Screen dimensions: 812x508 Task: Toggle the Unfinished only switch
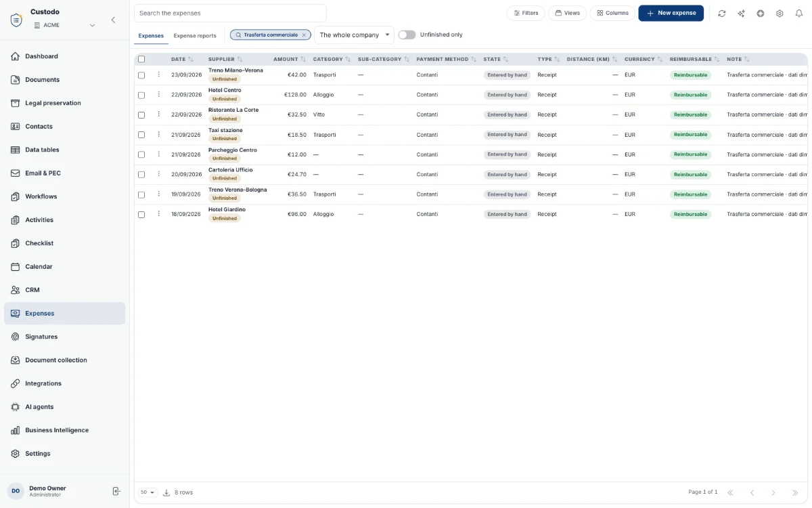[407, 35]
